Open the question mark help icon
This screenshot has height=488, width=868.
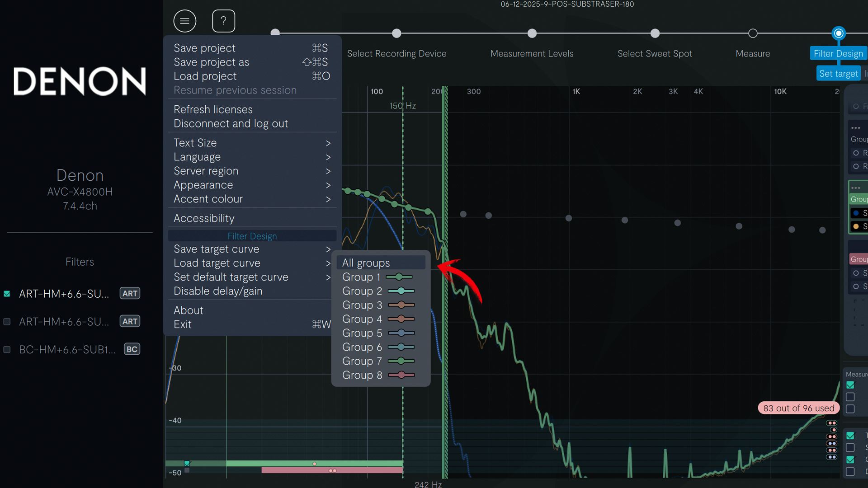(x=223, y=21)
